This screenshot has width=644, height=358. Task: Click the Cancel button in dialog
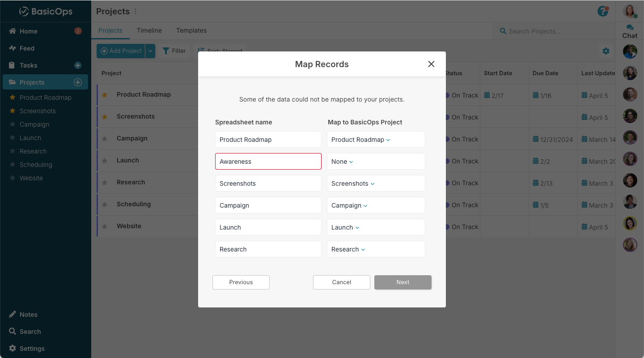pyautogui.click(x=342, y=282)
